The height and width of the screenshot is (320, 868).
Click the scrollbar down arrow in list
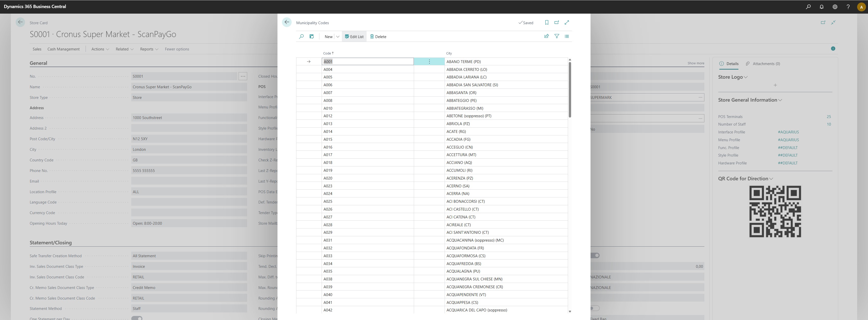coord(570,312)
